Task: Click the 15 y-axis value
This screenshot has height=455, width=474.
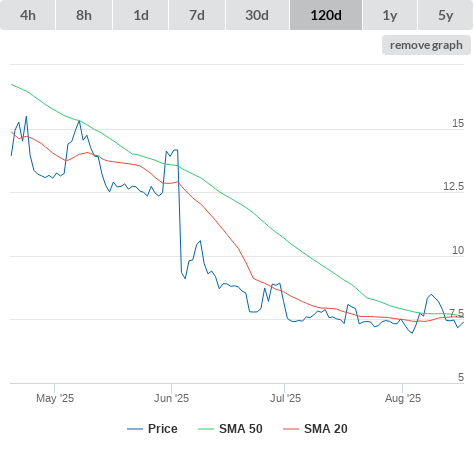Action: pyautogui.click(x=458, y=124)
